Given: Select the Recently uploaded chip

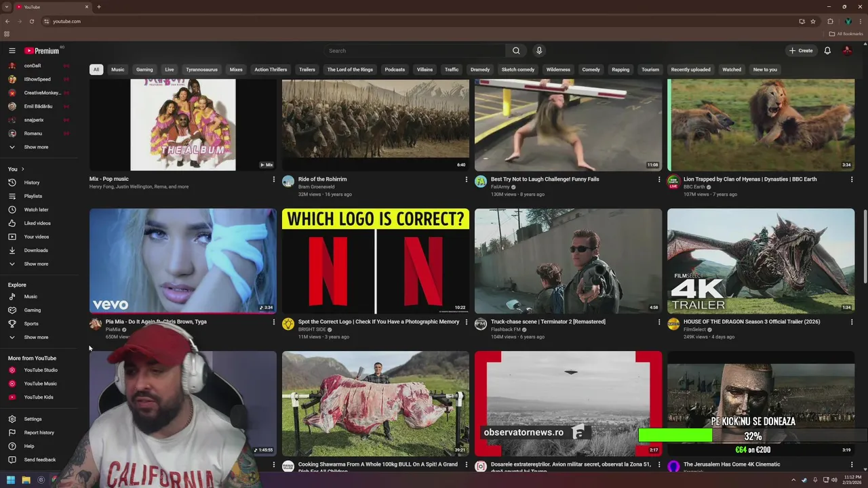Looking at the screenshot, I should click(691, 69).
